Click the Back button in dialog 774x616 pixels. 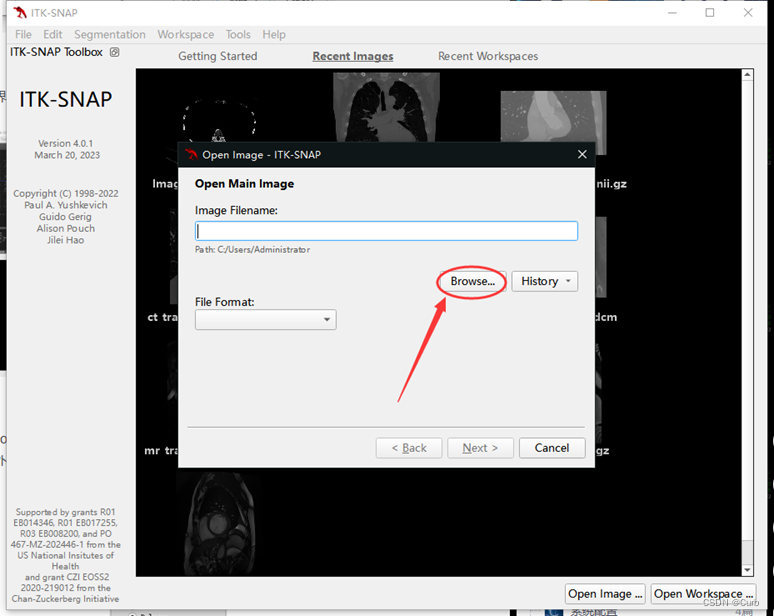(409, 448)
